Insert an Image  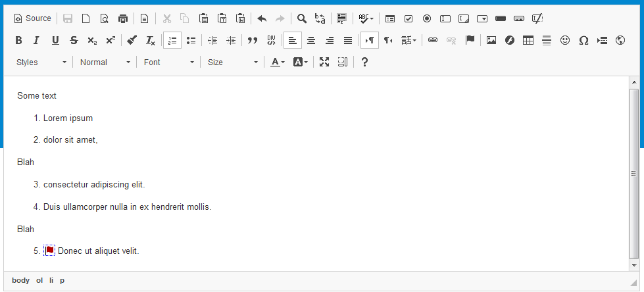[x=491, y=40]
